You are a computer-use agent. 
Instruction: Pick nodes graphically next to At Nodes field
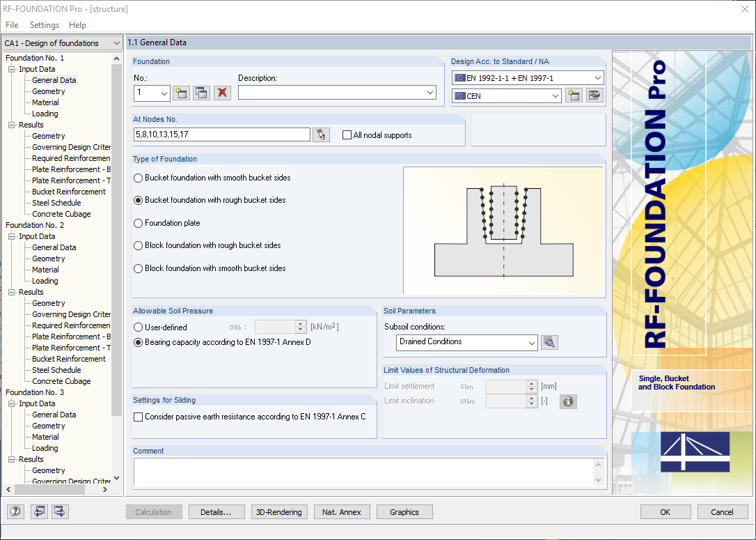pyautogui.click(x=321, y=134)
